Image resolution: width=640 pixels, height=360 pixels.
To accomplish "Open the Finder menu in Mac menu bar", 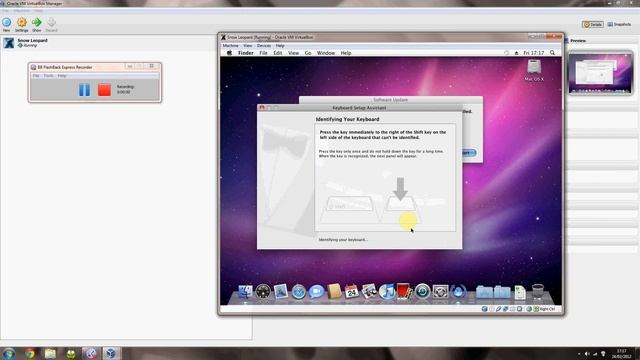I will 246,53.
